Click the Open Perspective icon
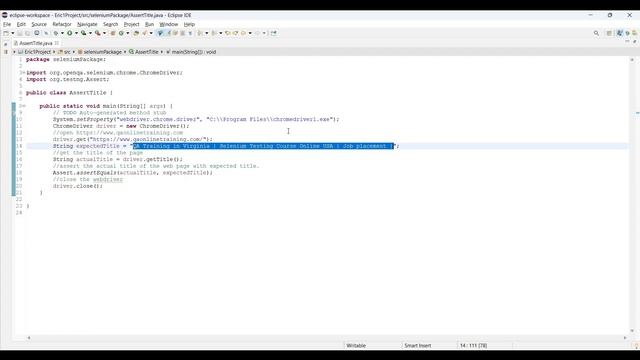 [609, 33]
